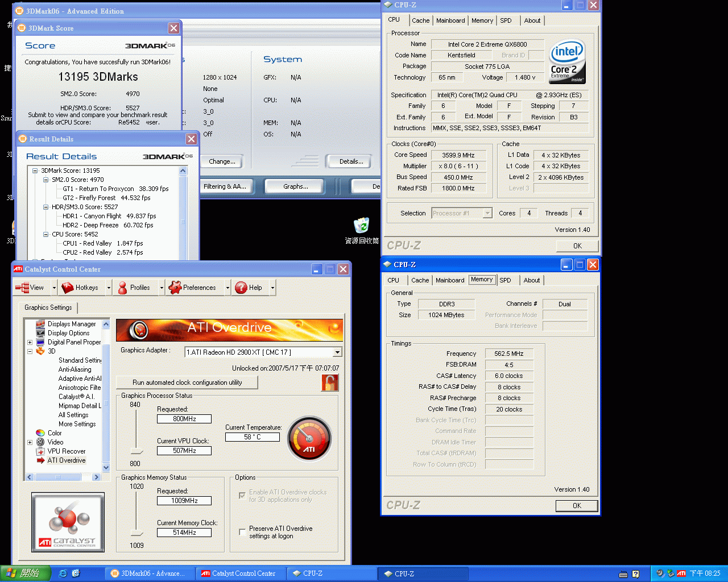
Task: Collapse the 3D tree node
Action: coord(30,351)
